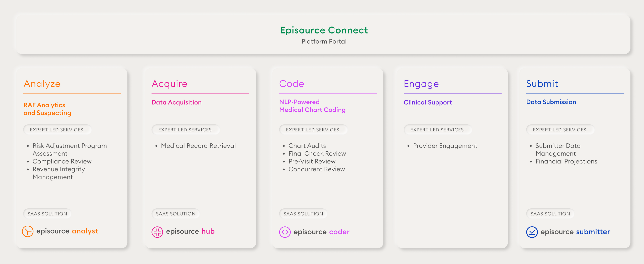Click the episource submitter checkmark icon
Viewport: 644px width, 264px height.
point(532,232)
